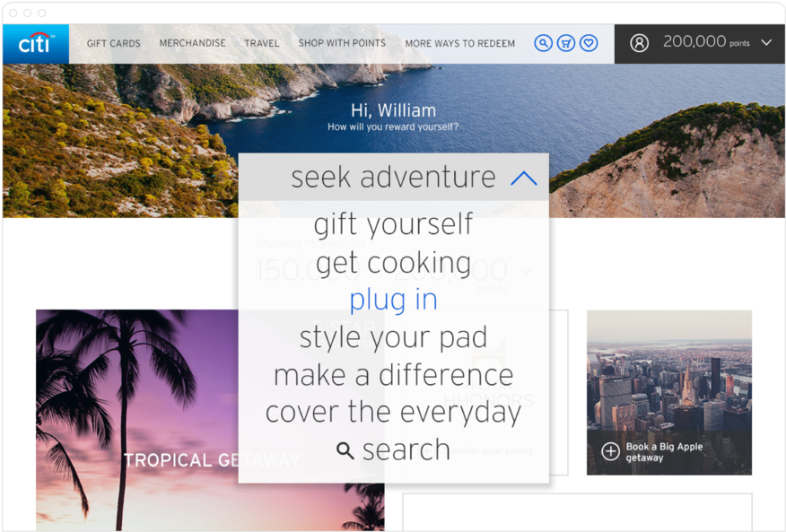Go to Travel section
This screenshot has width=786, height=532.
click(x=261, y=43)
